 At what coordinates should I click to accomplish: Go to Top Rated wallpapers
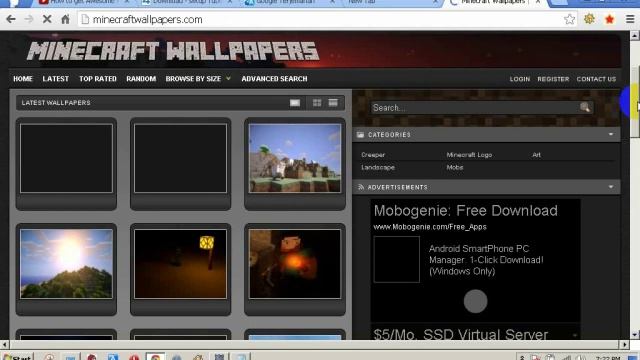[98, 79]
